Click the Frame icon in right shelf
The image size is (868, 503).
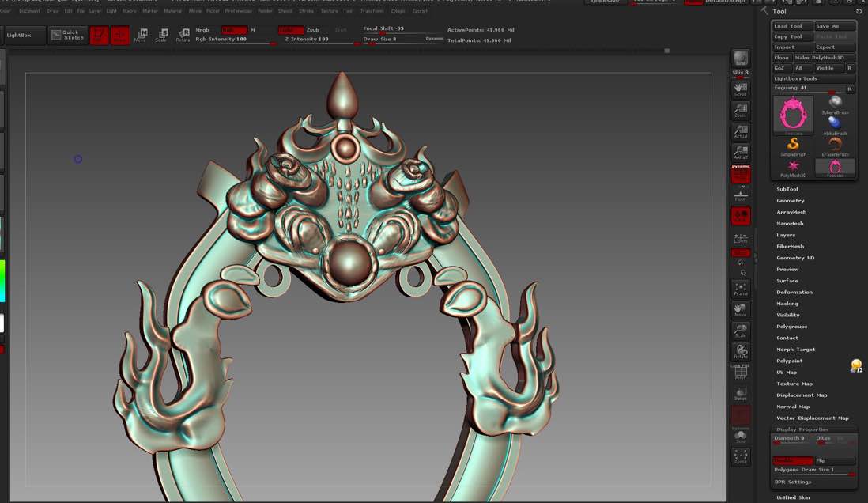(x=741, y=289)
